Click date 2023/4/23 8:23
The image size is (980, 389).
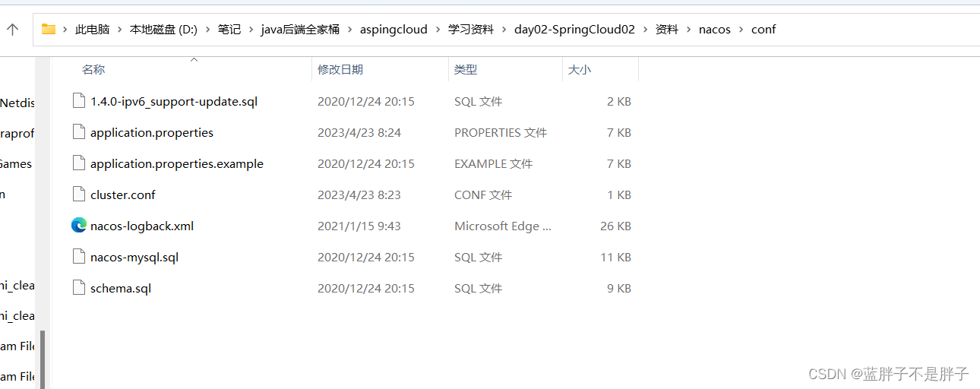[359, 194]
